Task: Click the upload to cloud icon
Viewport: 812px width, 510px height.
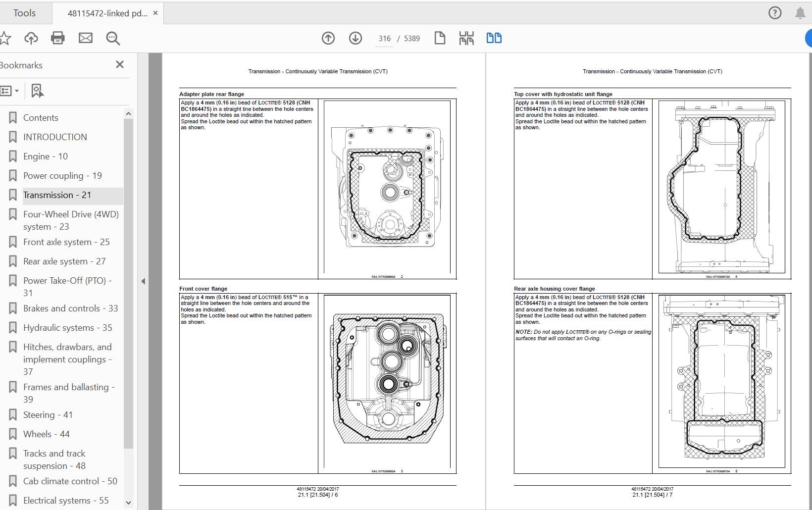Action: coord(31,38)
